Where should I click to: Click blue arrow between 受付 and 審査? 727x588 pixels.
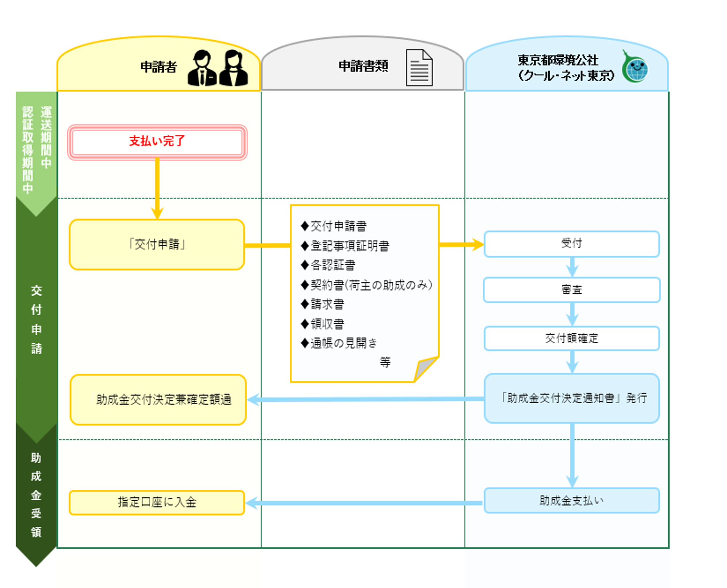(x=572, y=267)
